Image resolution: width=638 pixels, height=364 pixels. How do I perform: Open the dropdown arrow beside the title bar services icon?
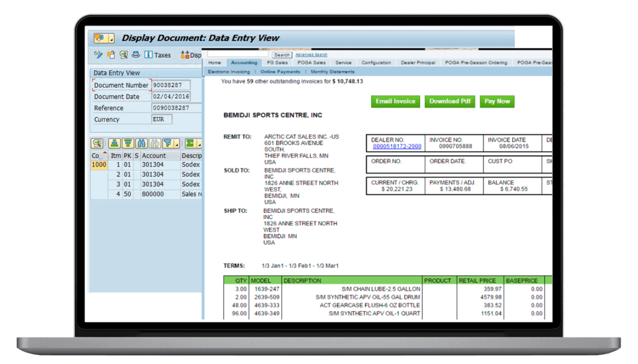click(x=111, y=39)
